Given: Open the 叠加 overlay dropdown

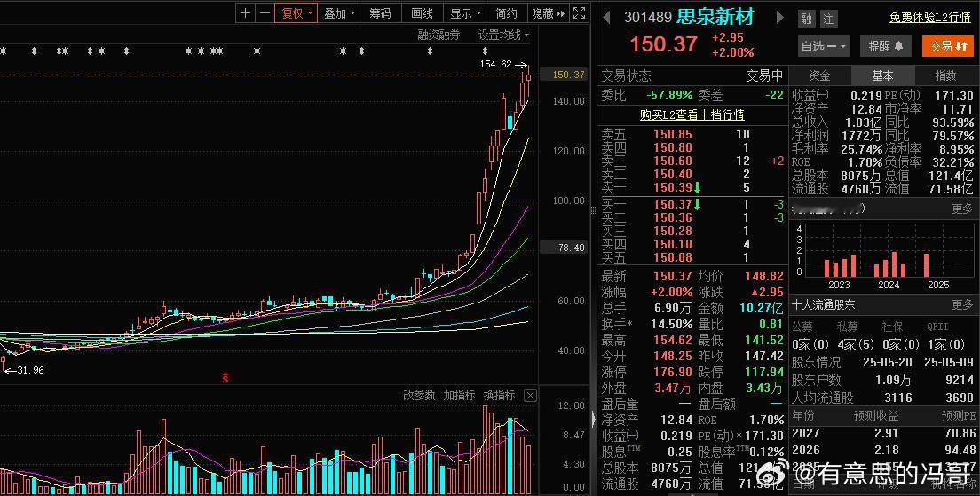Looking at the screenshot, I should pyautogui.click(x=339, y=13).
